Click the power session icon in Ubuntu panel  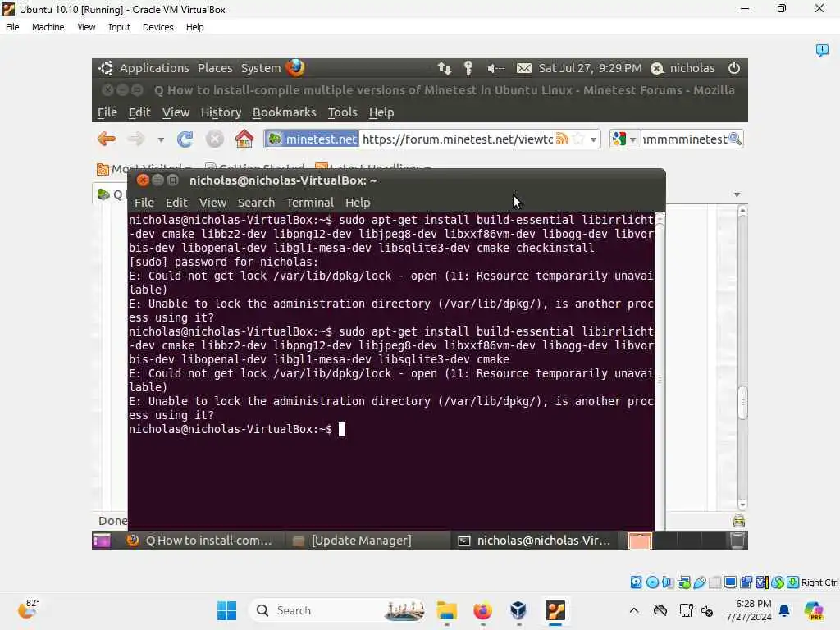(734, 68)
